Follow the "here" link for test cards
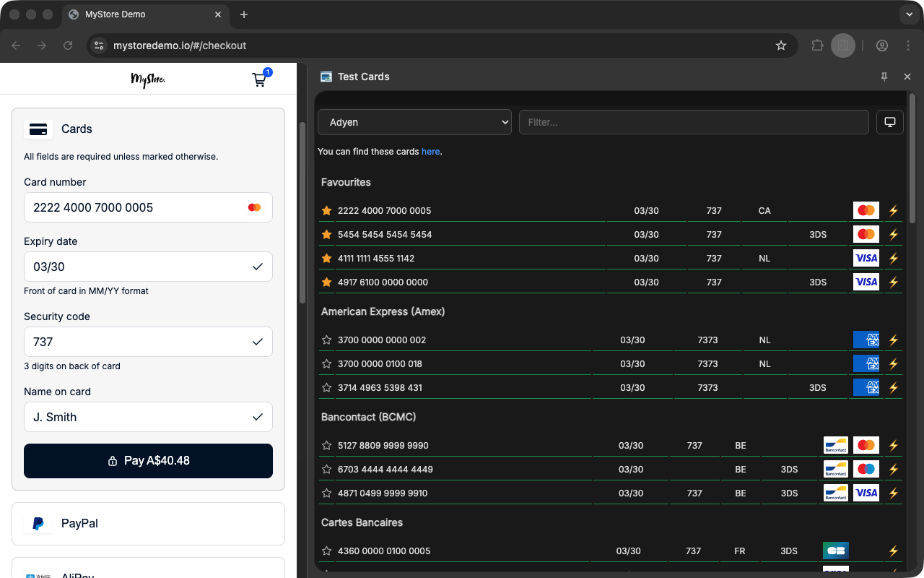 [x=430, y=152]
